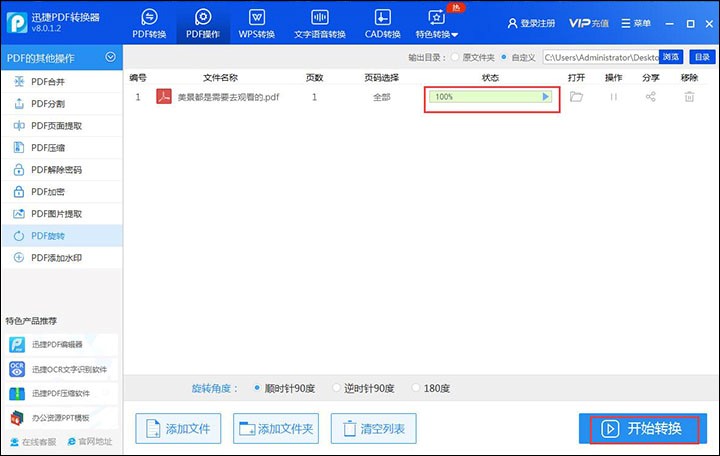
Task: Open the output folder icon
Action: pyautogui.click(x=576, y=96)
